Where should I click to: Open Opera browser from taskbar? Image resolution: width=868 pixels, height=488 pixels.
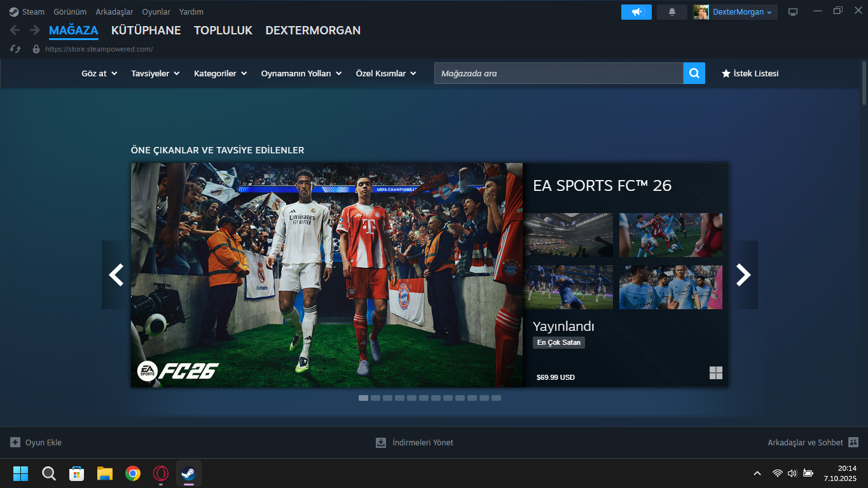click(161, 473)
